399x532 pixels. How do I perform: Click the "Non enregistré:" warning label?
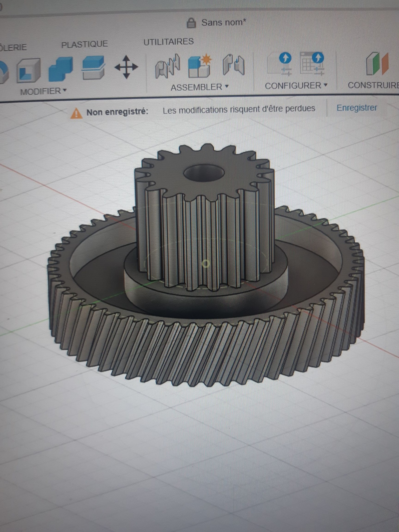[117, 112]
